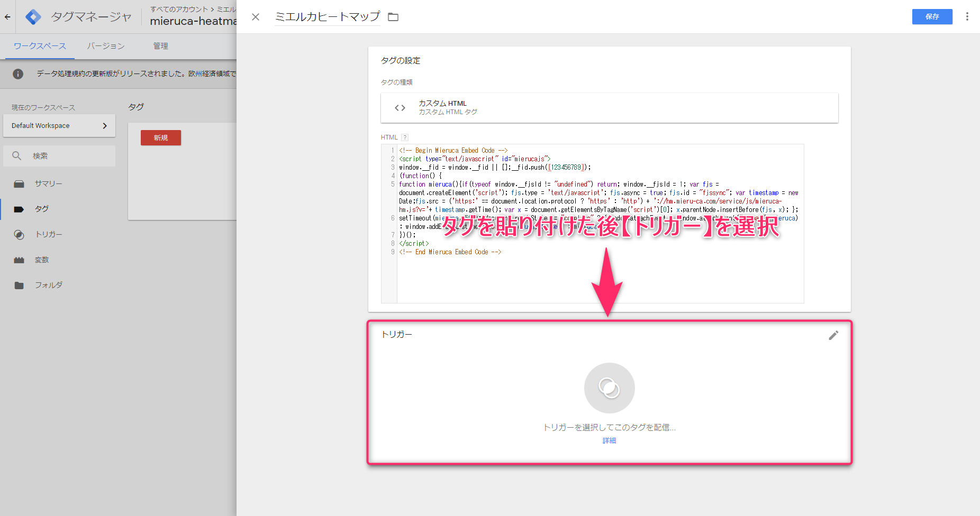Screen dimensions: 980x516
Task: Click the custom HTML code brackets icon
Action: (x=400, y=108)
